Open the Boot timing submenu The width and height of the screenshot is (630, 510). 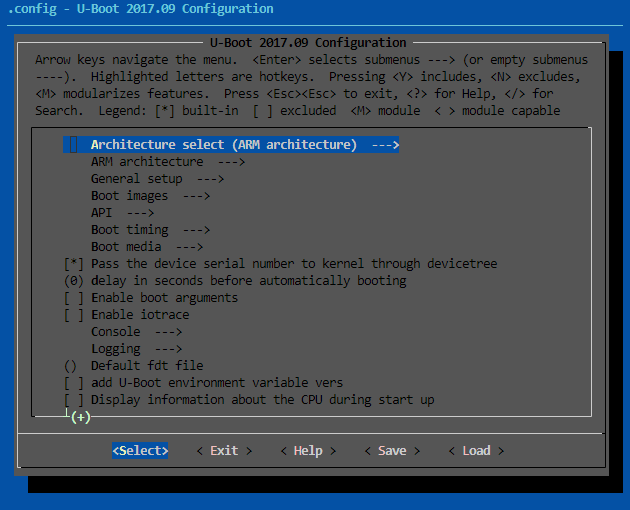(150, 229)
